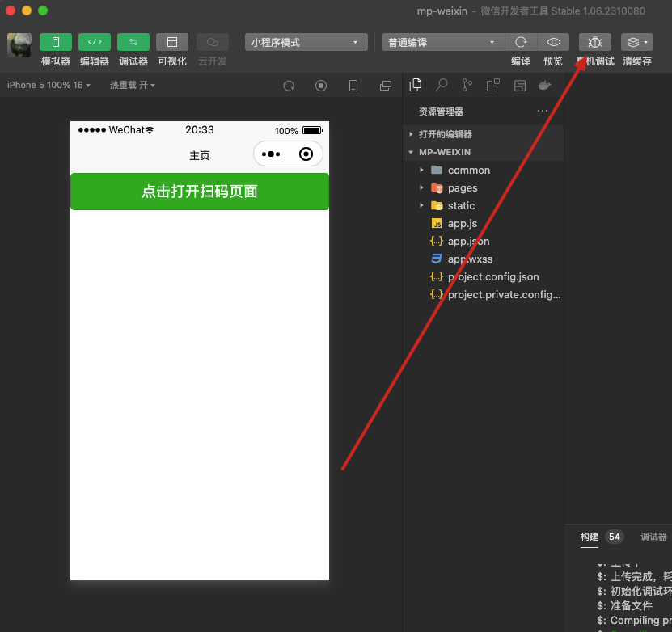
Task: Click the compile refresh icon
Action: coord(521,42)
